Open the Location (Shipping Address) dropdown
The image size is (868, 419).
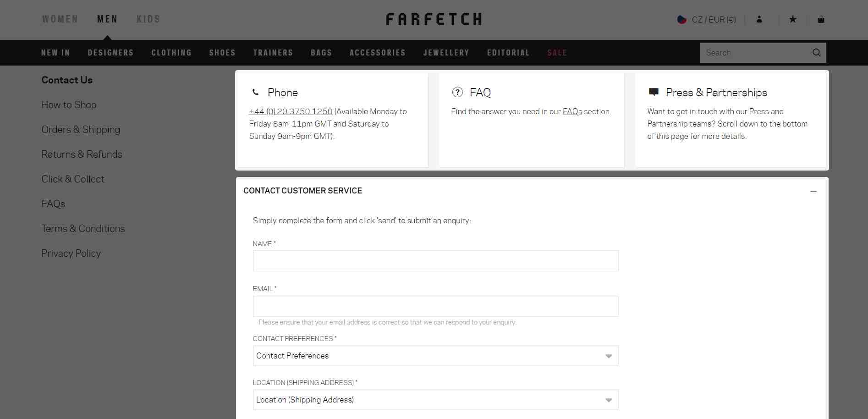tap(435, 400)
